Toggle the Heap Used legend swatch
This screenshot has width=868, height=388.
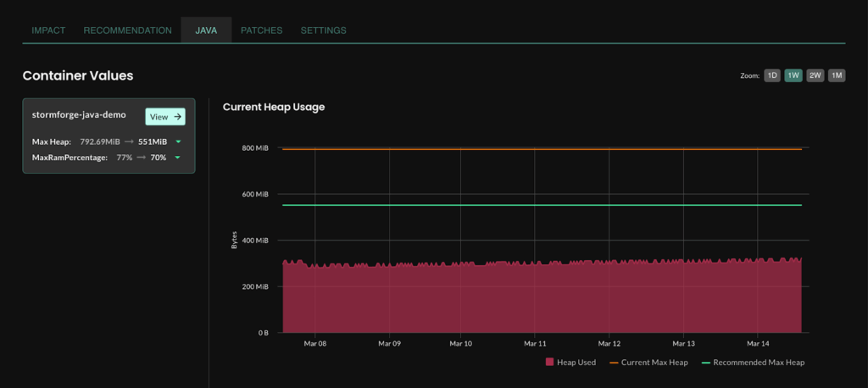pyautogui.click(x=550, y=363)
